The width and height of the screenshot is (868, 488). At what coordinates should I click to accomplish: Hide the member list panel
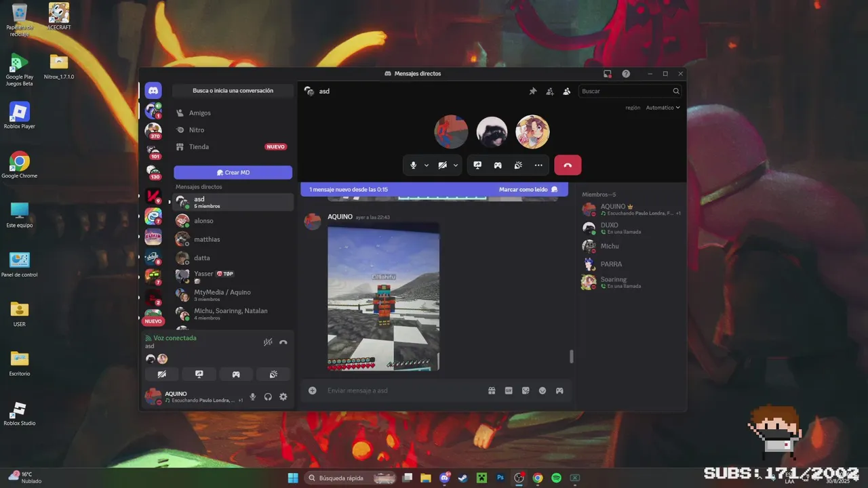point(567,91)
